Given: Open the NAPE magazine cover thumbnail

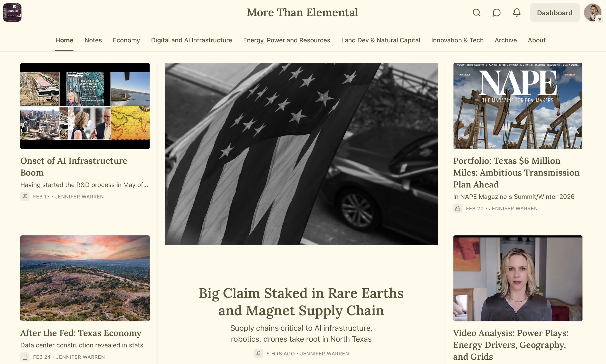Looking at the screenshot, I should pyautogui.click(x=518, y=106).
